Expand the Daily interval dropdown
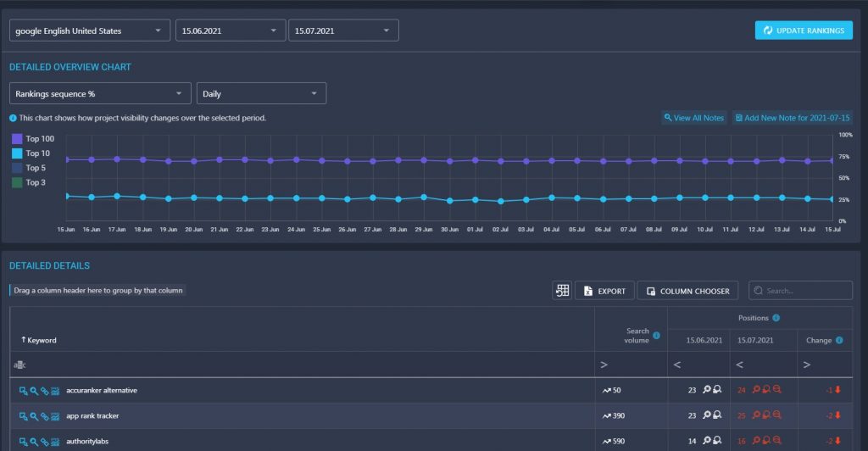The width and height of the screenshot is (868, 451). [x=261, y=93]
